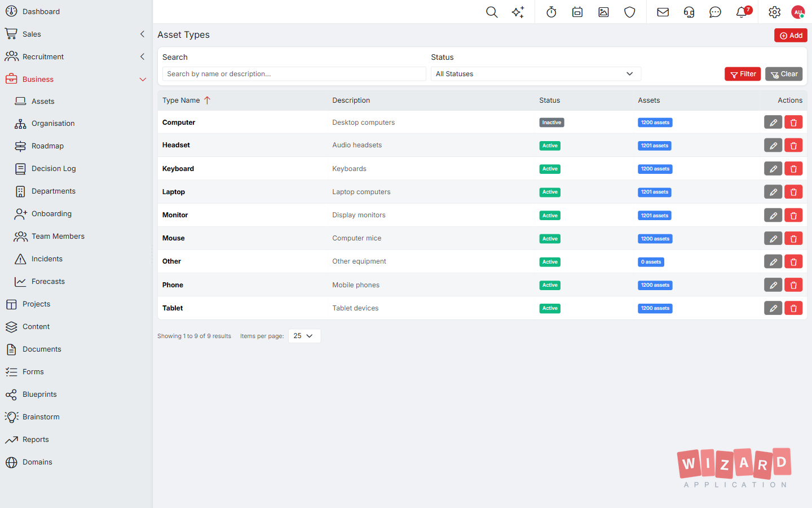The image size is (812, 508).
Task: Open notifications bell with badge 7
Action: pyautogui.click(x=743, y=12)
